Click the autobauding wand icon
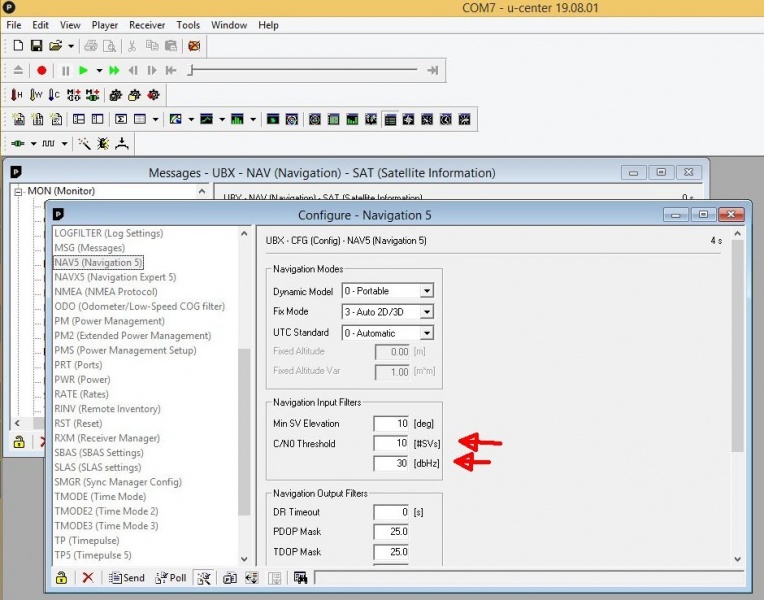The image size is (764, 600). [x=84, y=144]
